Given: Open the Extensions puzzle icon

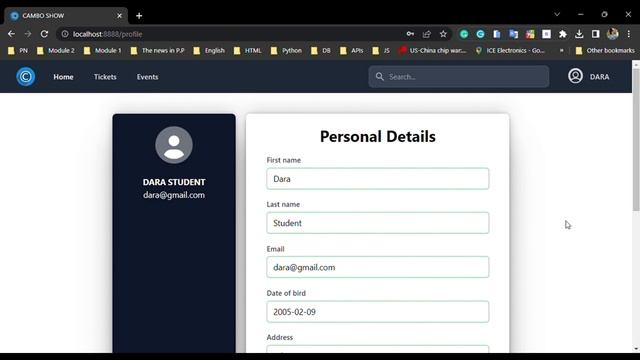Looking at the screenshot, I should pyautogui.click(x=563, y=34).
